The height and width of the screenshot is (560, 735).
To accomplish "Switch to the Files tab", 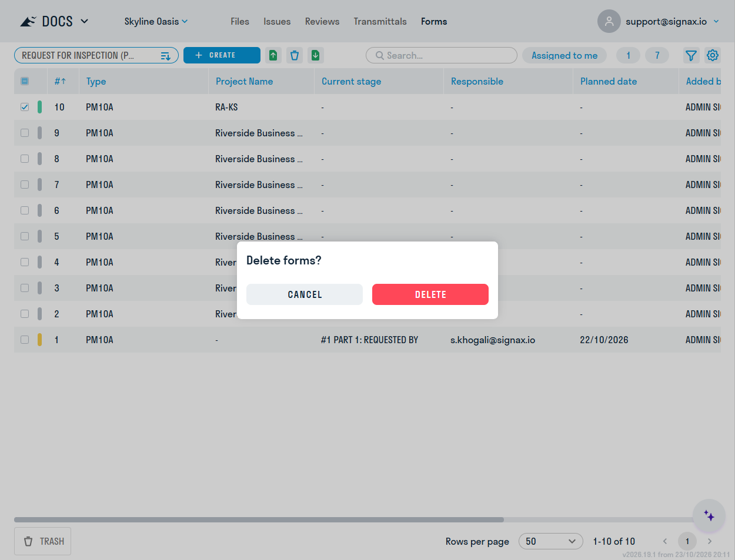I will point(240,21).
